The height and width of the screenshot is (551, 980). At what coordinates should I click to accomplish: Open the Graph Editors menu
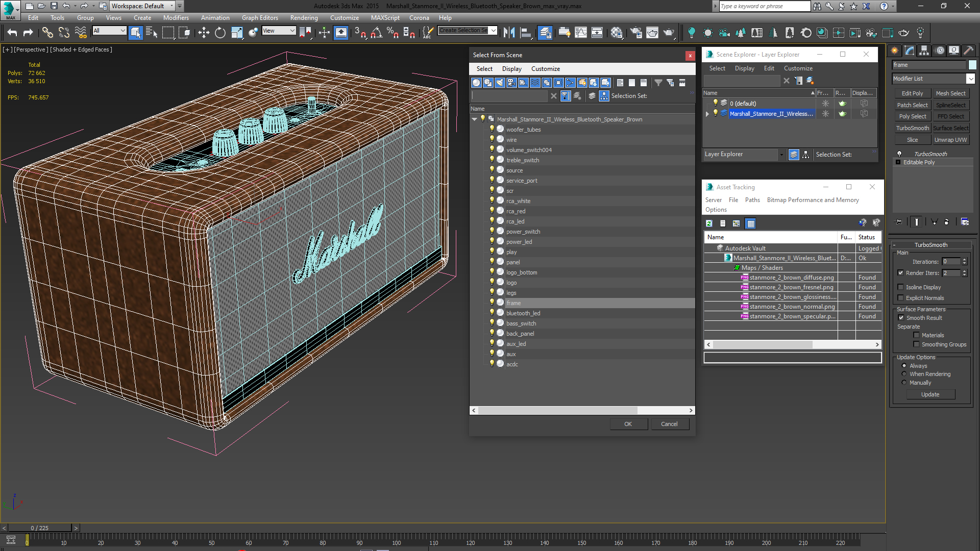(x=260, y=18)
